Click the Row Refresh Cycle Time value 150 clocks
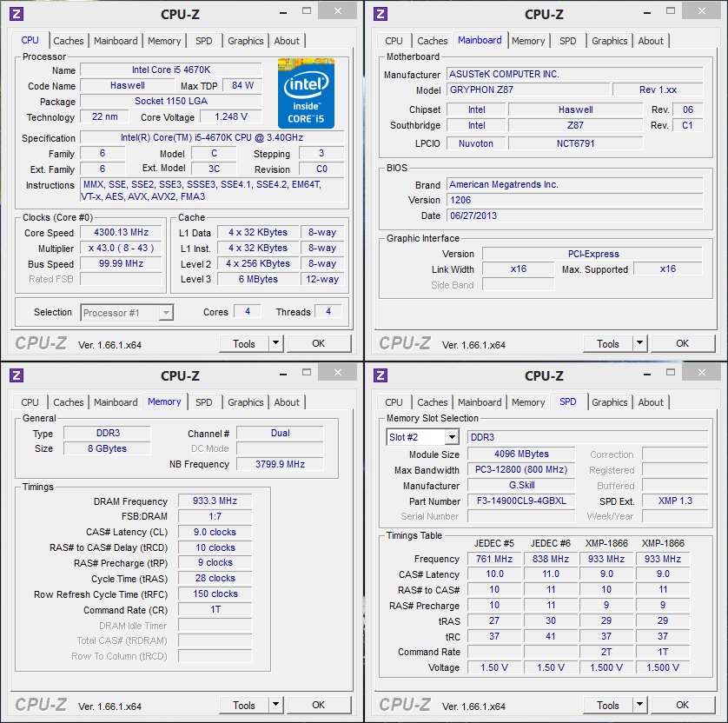This screenshot has height=723, width=728. (x=215, y=594)
